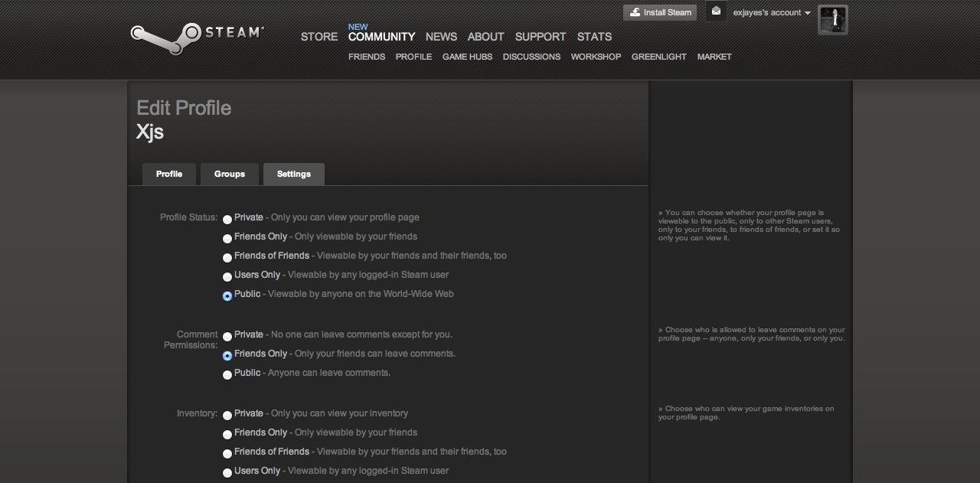Set Inventory to Friends of Friends
Screen dimensions: 980x483
pos(227,454)
